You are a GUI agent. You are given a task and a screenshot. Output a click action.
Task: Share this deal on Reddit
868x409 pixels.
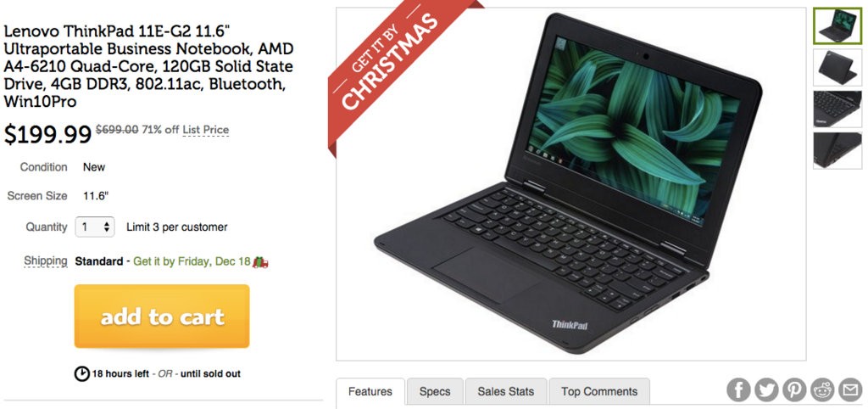tap(822, 390)
